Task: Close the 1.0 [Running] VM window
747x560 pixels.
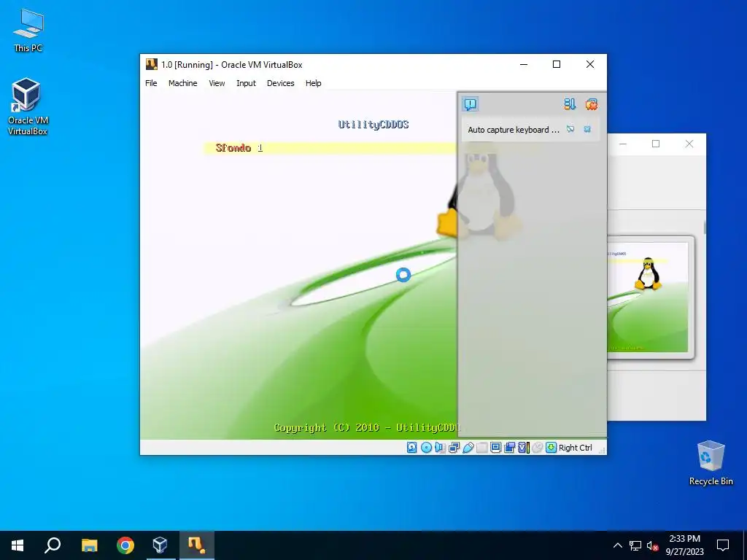Action: 589,64
